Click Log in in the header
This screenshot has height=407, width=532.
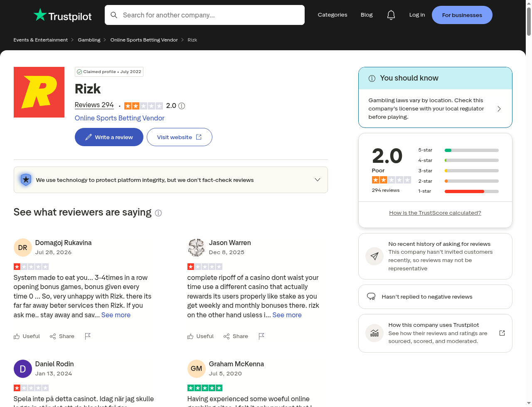417,15
